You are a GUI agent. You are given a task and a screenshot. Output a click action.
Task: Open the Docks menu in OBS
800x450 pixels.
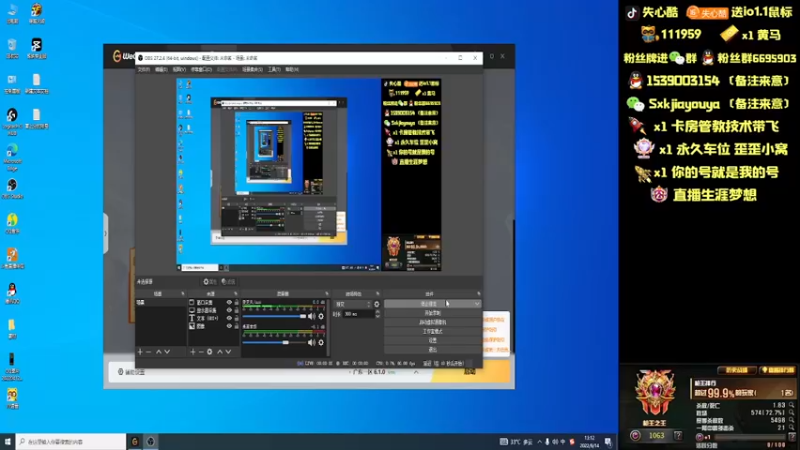pyautogui.click(x=202, y=69)
